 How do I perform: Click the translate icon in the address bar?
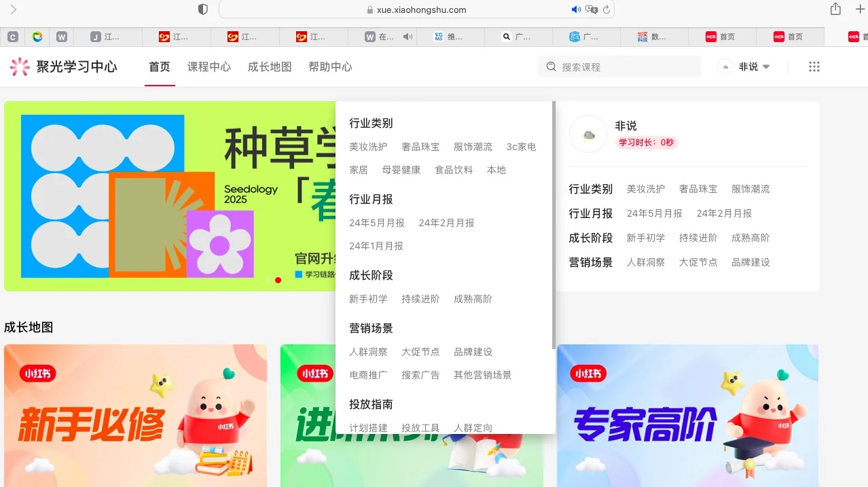click(x=592, y=10)
